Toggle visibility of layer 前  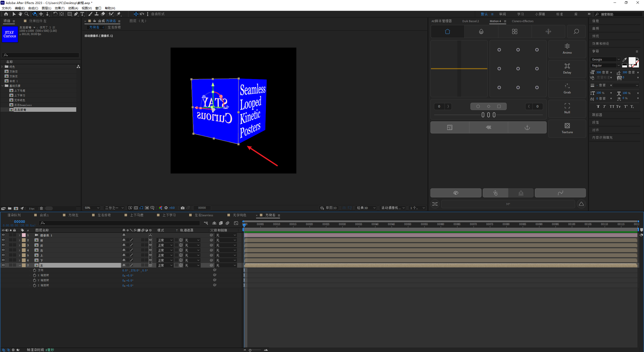[3, 240]
